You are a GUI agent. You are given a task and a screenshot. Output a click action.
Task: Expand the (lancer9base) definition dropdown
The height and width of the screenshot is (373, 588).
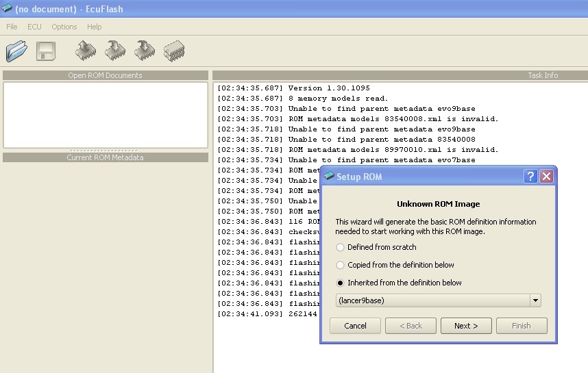[x=535, y=301]
